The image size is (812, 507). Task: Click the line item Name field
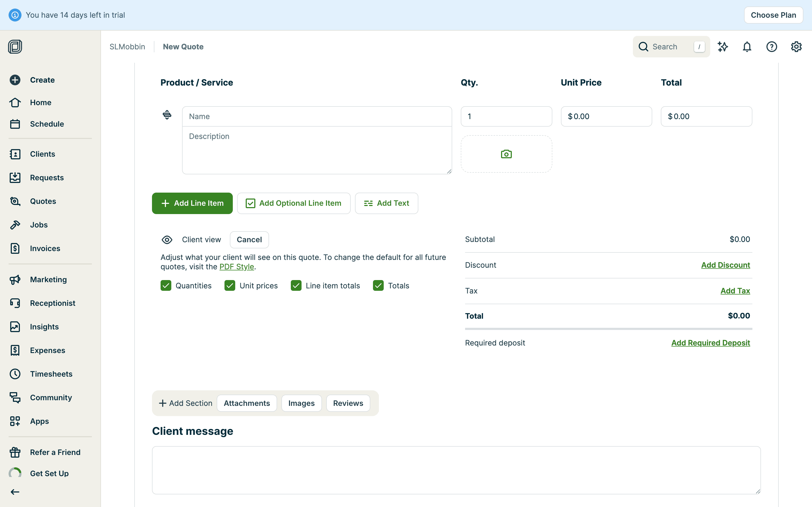click(x=317, y=116)
